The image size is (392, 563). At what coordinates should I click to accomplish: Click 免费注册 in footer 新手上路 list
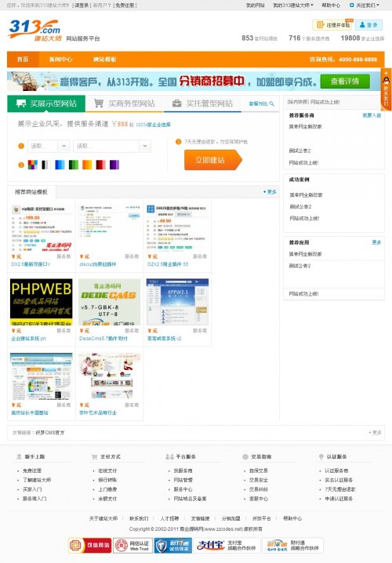pyautogui.click(x=32, y=470)
